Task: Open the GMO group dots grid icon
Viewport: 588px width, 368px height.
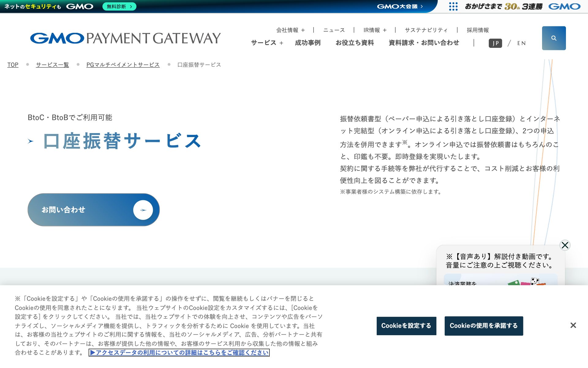Action: (453, 6)
